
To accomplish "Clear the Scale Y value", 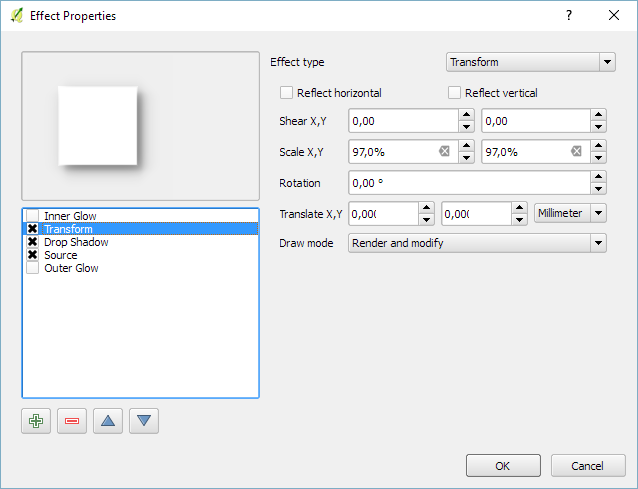I will (x=576, y=152).
